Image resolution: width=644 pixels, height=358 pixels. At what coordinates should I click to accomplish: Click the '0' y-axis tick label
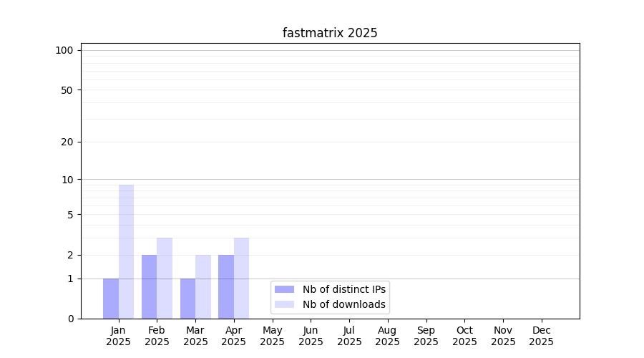tap(70, 319)
